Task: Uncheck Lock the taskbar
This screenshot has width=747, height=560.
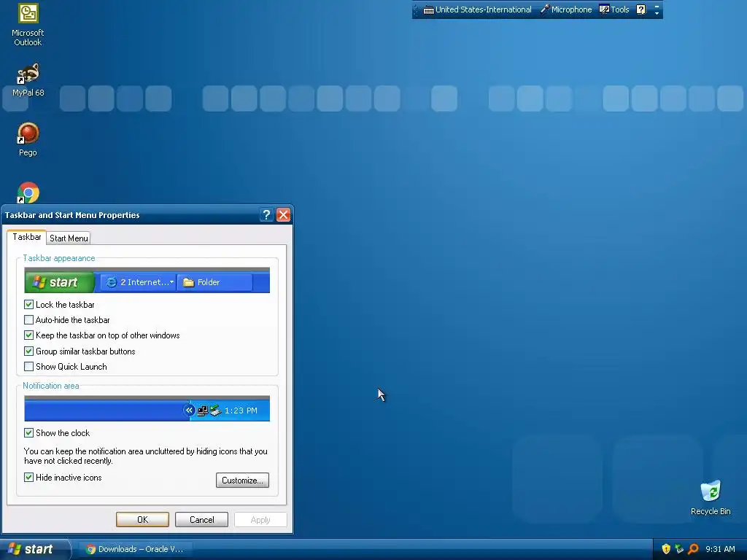Action: (x=28, y=304)
